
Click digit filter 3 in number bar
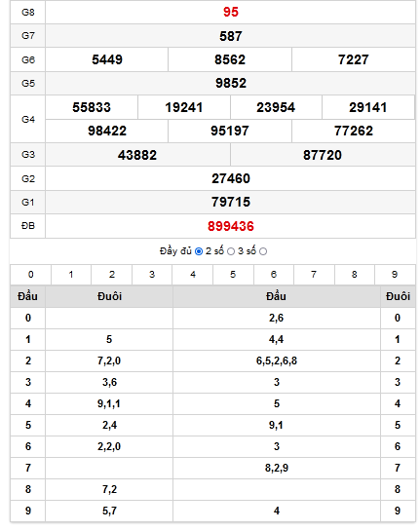152,275
